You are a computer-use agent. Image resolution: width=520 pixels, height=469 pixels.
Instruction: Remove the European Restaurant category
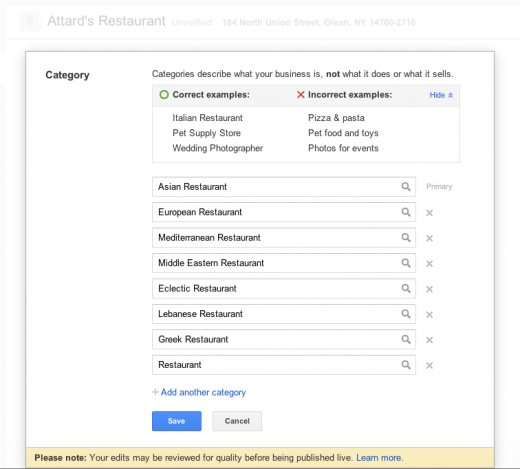[x=429, y=213]
